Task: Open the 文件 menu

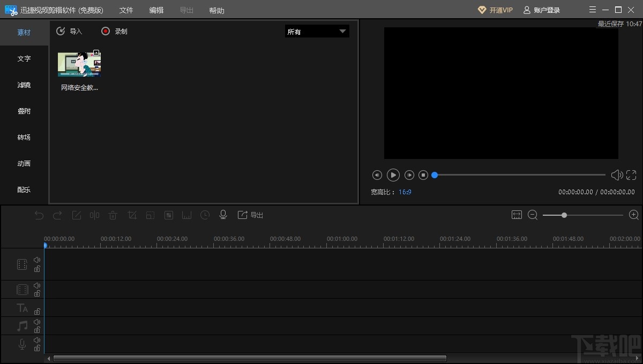Action: tap(126, 10)
